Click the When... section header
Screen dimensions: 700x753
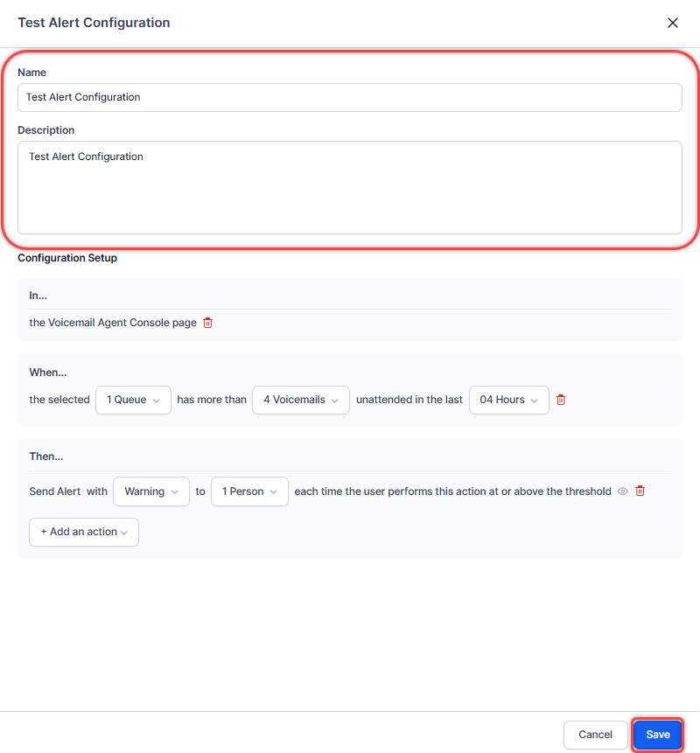point(48,373)
